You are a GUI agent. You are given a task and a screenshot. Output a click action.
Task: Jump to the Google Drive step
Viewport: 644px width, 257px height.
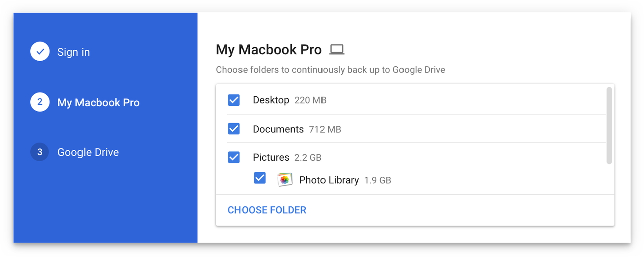click(x=88, y=152)
